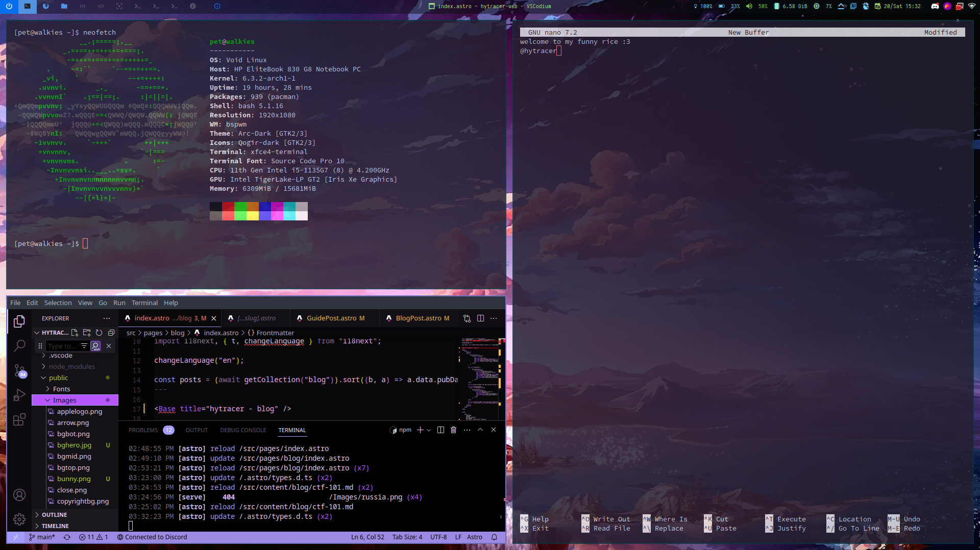
Task: Click the New File icon in Explorer
Action: tap(75, 333)
